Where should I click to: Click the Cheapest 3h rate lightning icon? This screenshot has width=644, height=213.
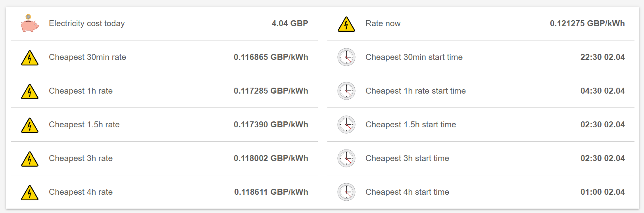coord(30,159)
